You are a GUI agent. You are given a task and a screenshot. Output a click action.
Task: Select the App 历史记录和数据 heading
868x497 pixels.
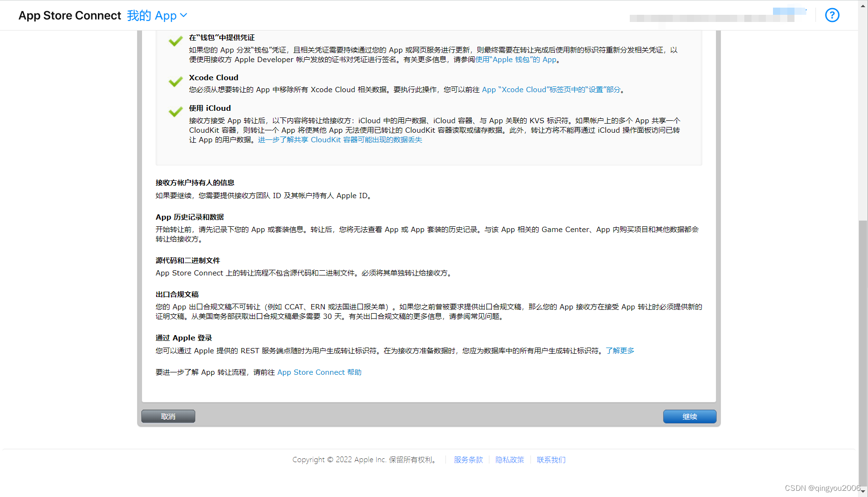(190, 217)
